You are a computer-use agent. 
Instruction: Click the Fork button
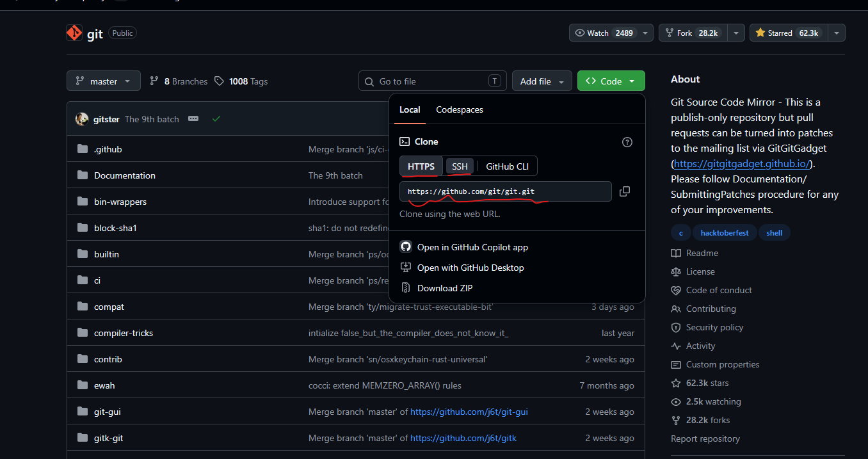click(694, 33)
